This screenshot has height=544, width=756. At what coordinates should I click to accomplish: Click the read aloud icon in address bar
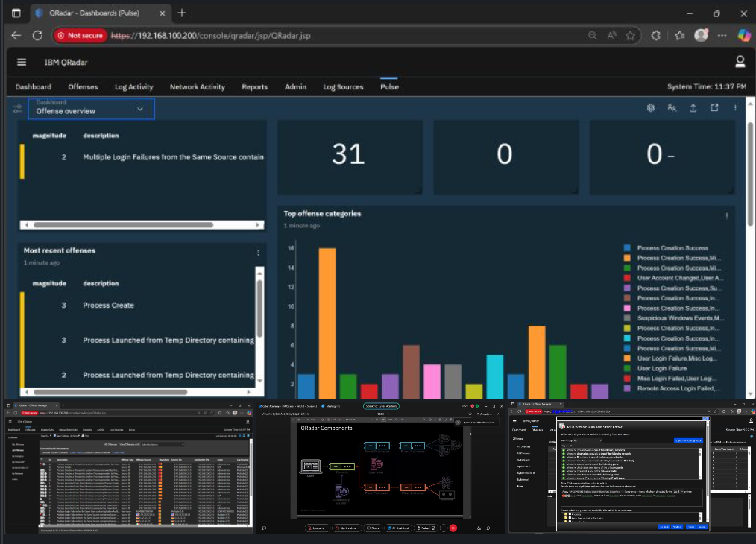(x=611, y=35)
